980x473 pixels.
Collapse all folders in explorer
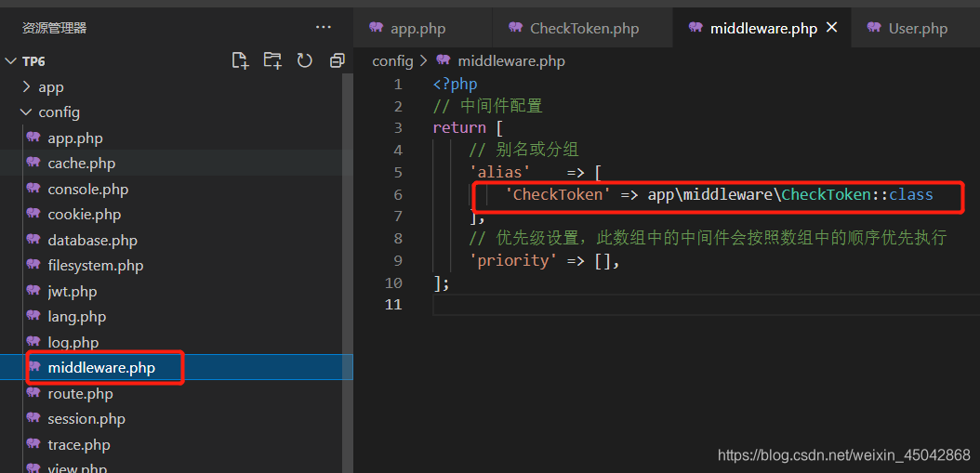[x=337, y=61]
